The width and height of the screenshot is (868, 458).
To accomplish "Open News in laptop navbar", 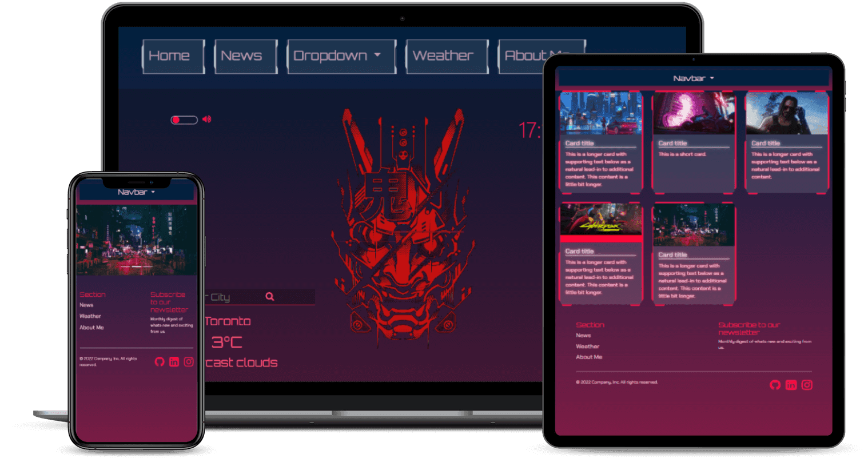I will click(246, 56).
